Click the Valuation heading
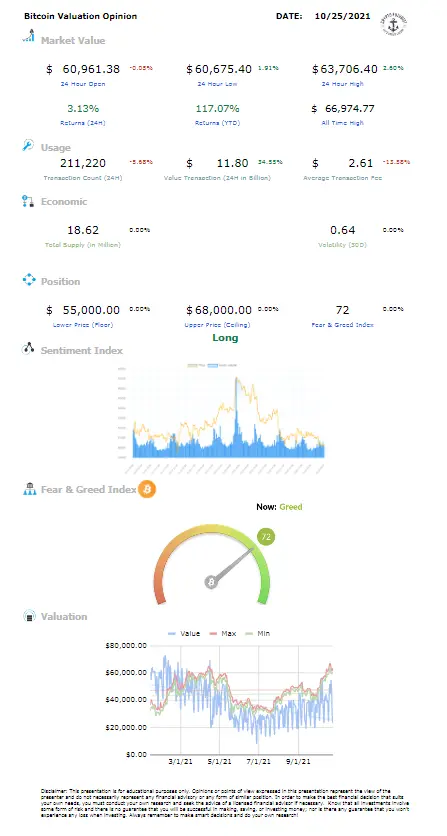Viewport: 447px width, 836px height. 64,616
